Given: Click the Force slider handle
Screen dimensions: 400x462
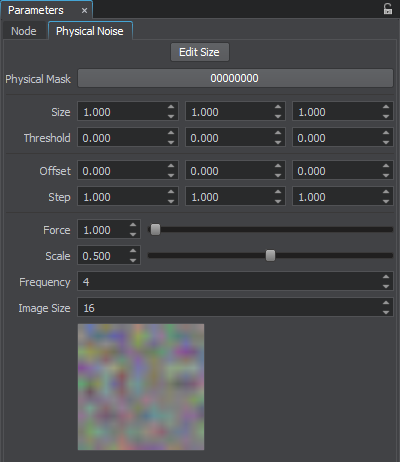Looking at the screenshot, I should tap(155, 230).
